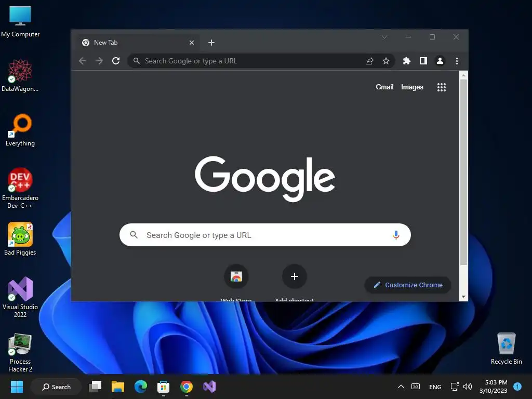Close the New Tab tab
532x399 pixels.
(x=192, y=43)
